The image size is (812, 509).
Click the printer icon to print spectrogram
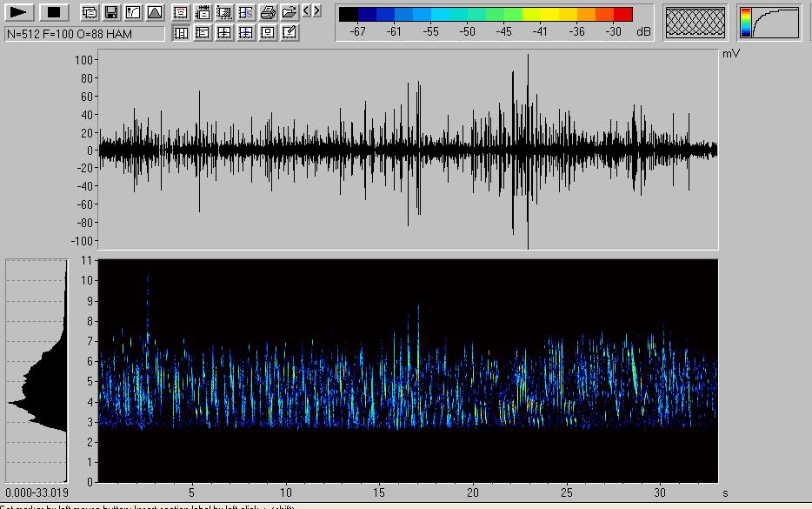[269, 12]
